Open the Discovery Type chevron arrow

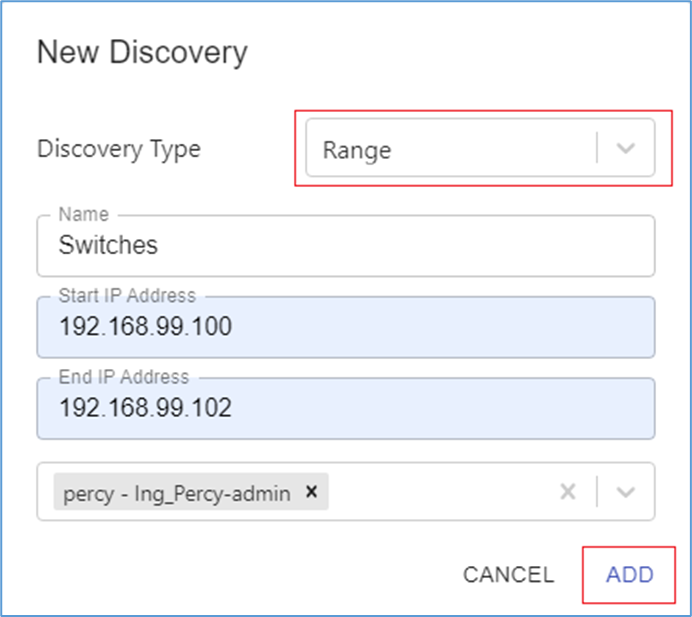point(626,149)
